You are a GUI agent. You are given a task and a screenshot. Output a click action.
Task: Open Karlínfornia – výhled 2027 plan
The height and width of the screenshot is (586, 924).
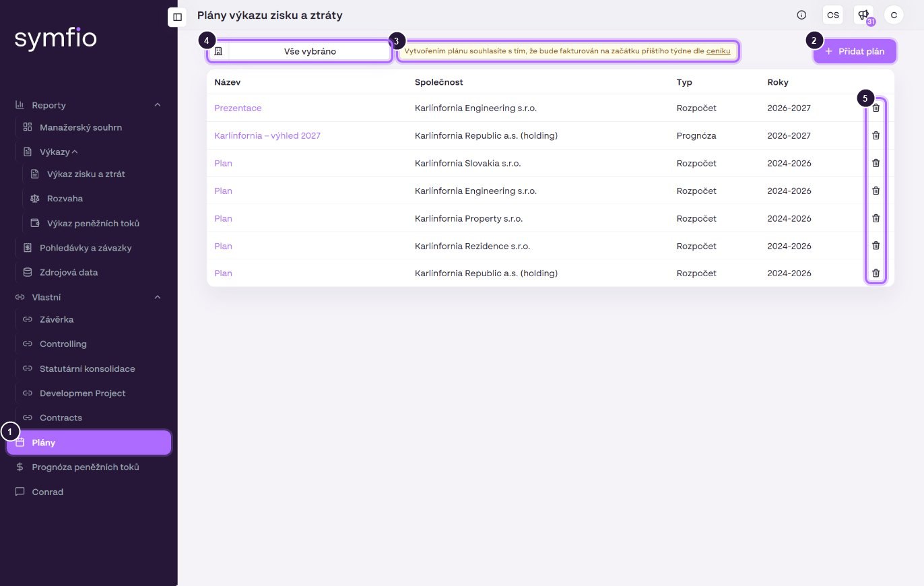point(267,135)
